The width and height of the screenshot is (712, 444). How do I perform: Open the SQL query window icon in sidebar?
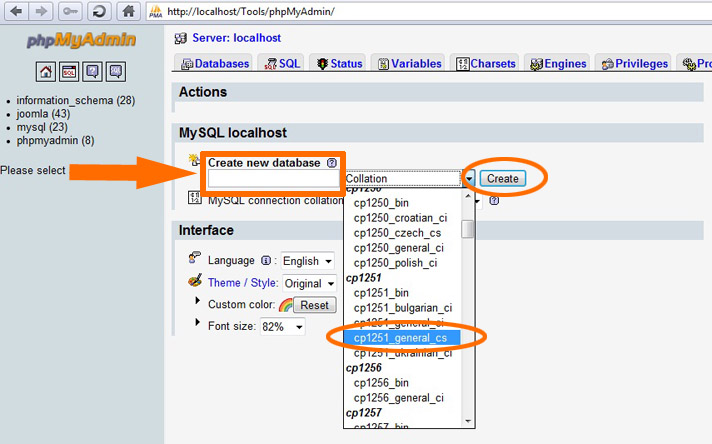pyautogui.click(x=69, y=71)
